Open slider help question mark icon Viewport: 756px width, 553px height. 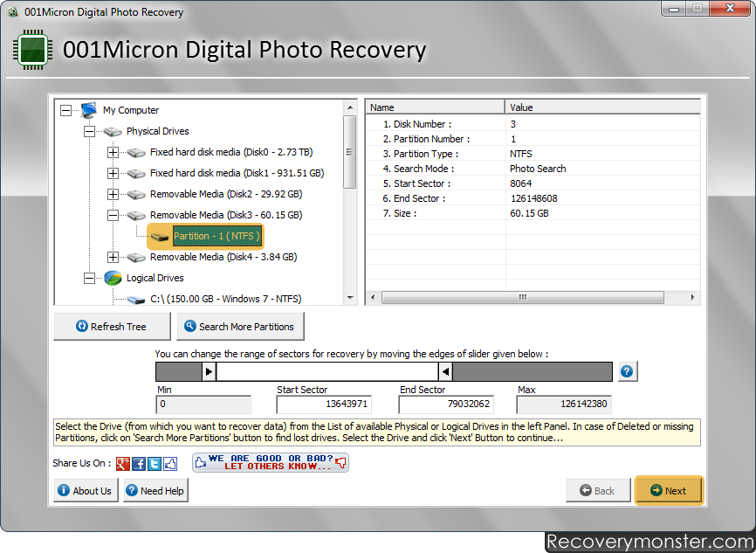628,371
